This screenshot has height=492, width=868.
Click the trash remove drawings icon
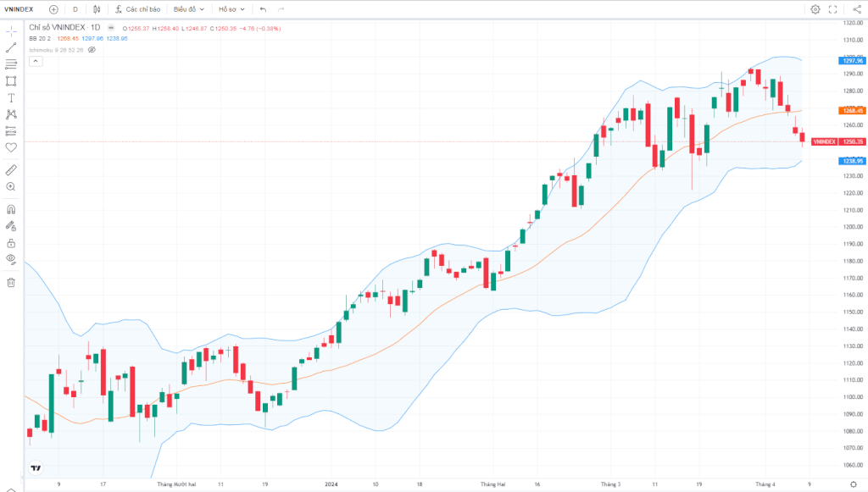(11, 283)
